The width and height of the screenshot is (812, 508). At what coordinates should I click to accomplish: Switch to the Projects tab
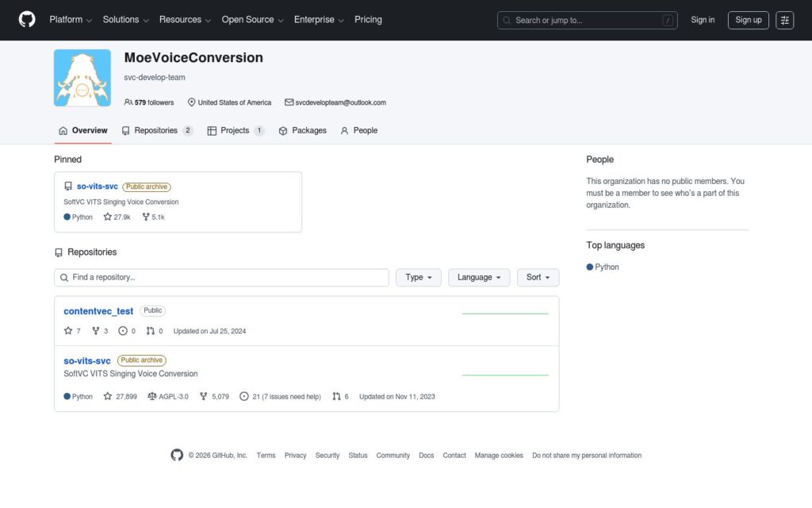click(236, 131)
